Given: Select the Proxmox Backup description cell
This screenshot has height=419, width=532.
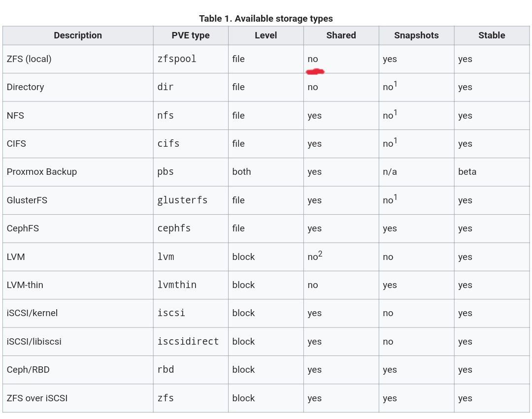Looking at the screenshot, I should [78, 172].
